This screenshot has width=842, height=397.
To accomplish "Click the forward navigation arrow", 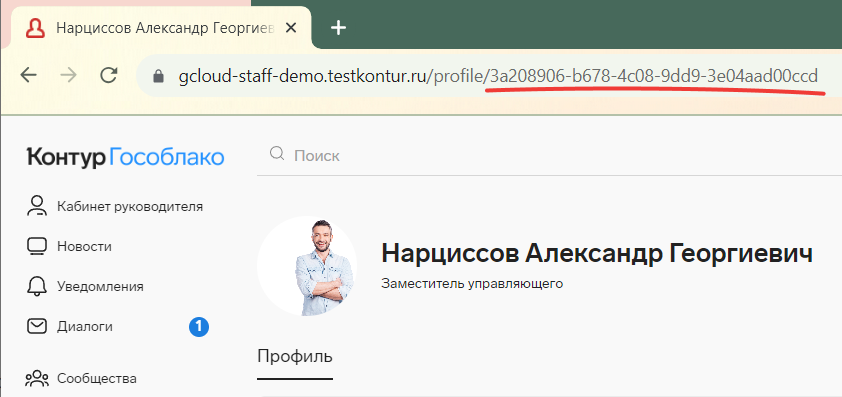I will [x=69, y=76].
